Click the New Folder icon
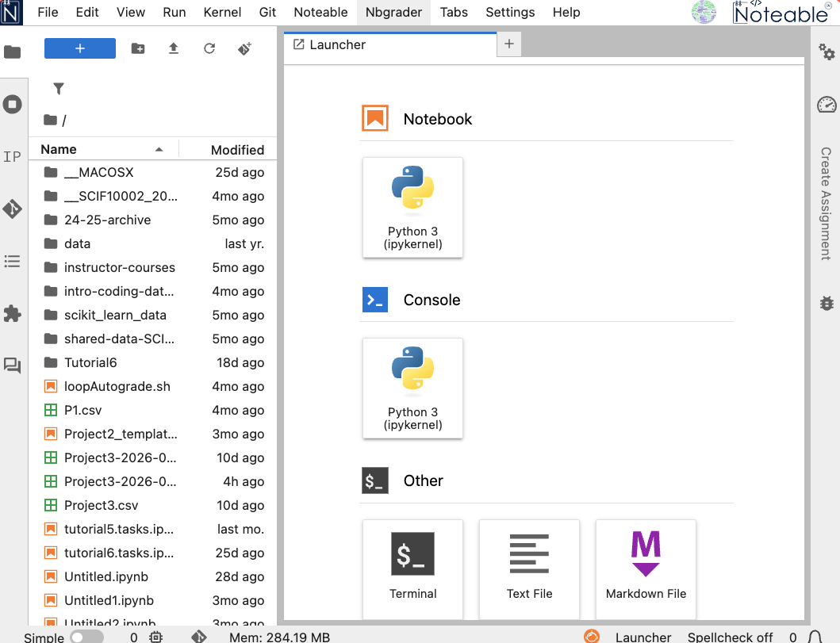Screen dimensions: 840x643 point(138,48)
